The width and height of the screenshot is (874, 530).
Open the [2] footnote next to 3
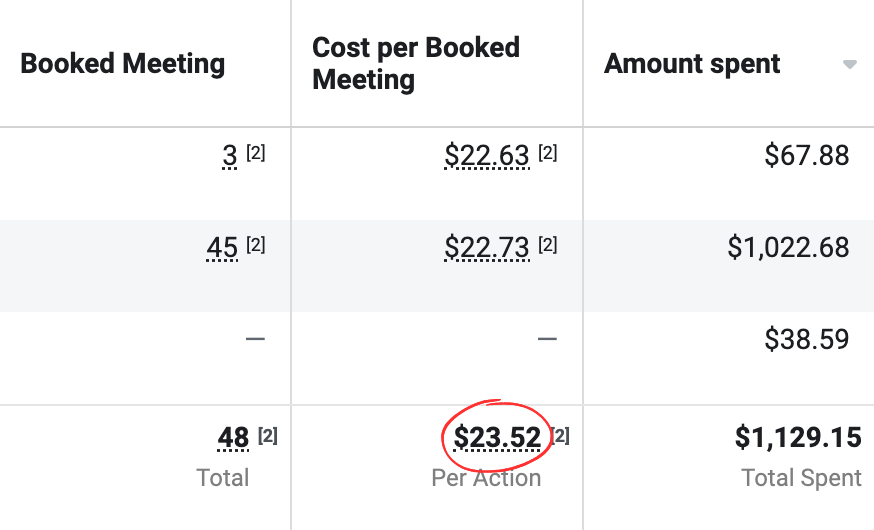click(256, 154)
